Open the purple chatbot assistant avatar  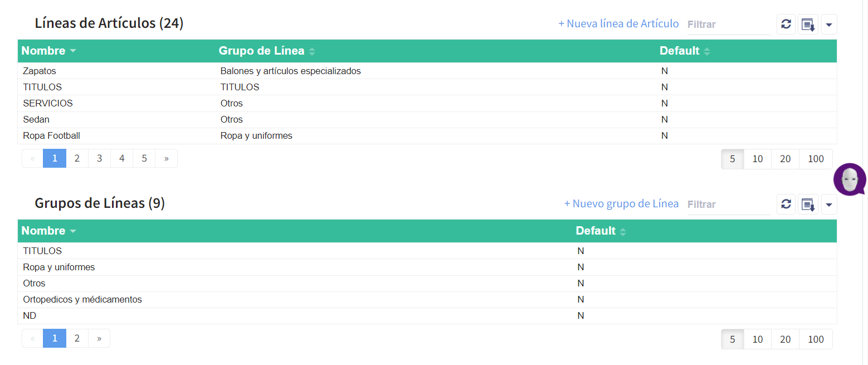click(849, 179)
